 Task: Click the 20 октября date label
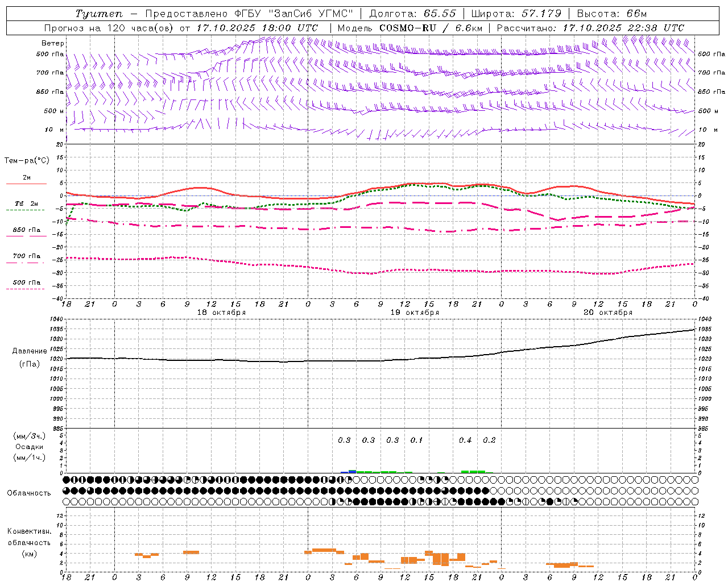click(x=608, y=313)
